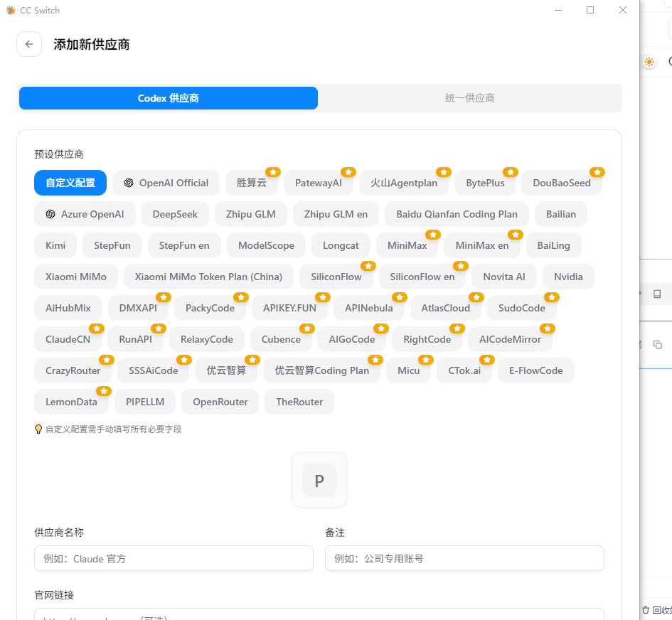Select the 自定义配置 preset
Image resolution: width=672 pixels, height=620 pixels.
click(70, 183)
